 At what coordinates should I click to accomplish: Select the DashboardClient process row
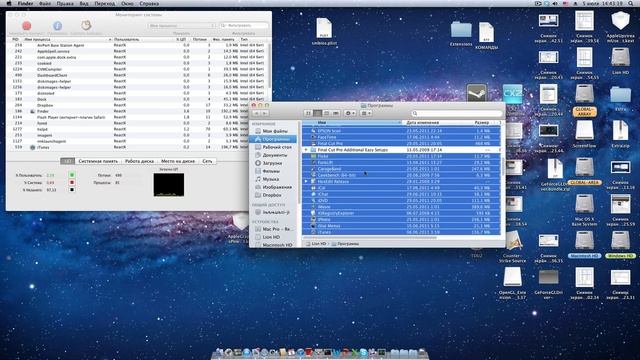coord(138,75)
